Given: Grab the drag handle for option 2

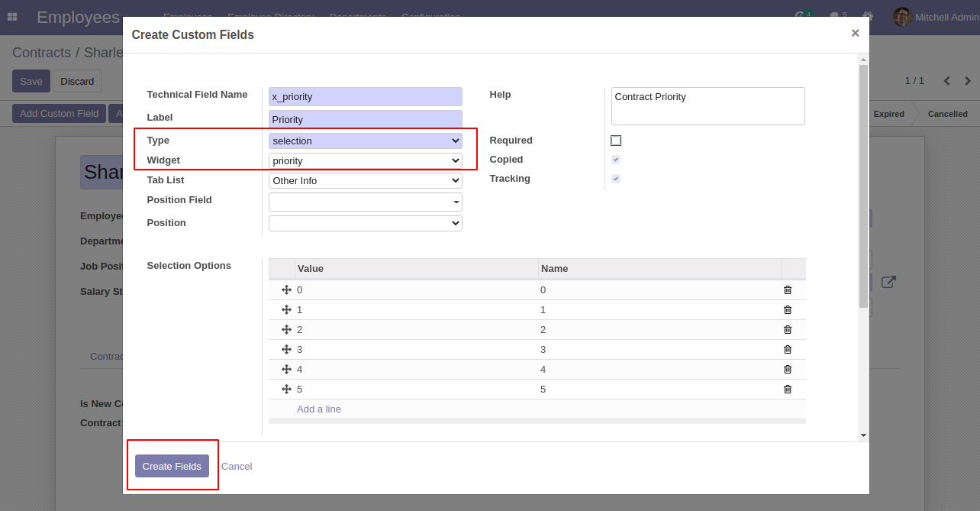Looking at the screenshot, I should (287, 330).
